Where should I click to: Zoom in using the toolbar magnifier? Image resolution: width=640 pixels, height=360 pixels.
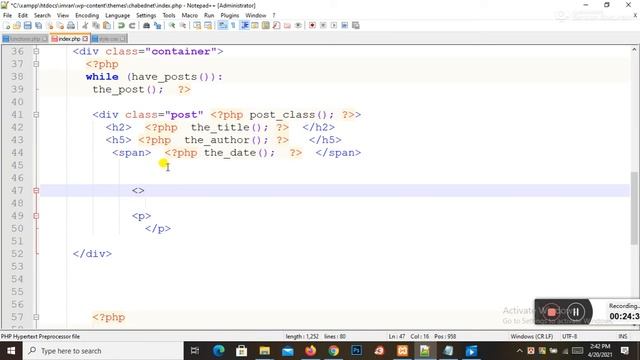pyautogui.click(x=172, y=25)
